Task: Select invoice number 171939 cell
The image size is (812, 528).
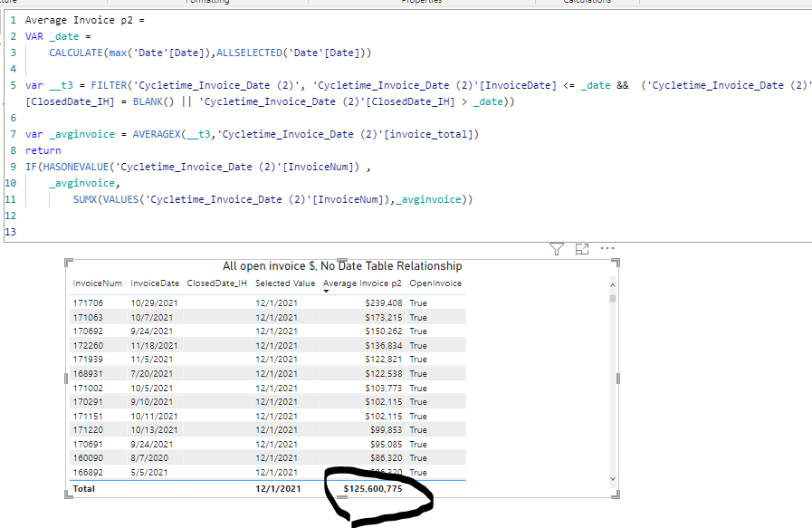Action: coord(88,359)
